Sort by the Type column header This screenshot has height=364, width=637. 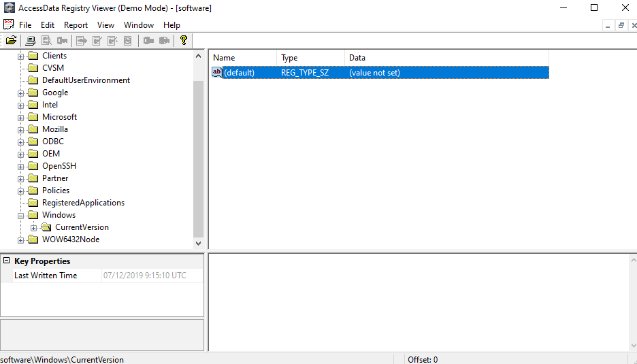[311, 58]
